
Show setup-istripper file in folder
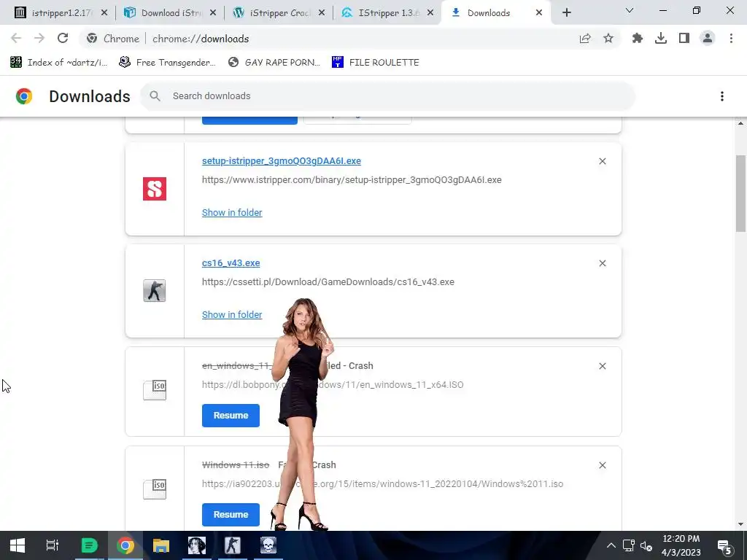(x=232, y=212)
